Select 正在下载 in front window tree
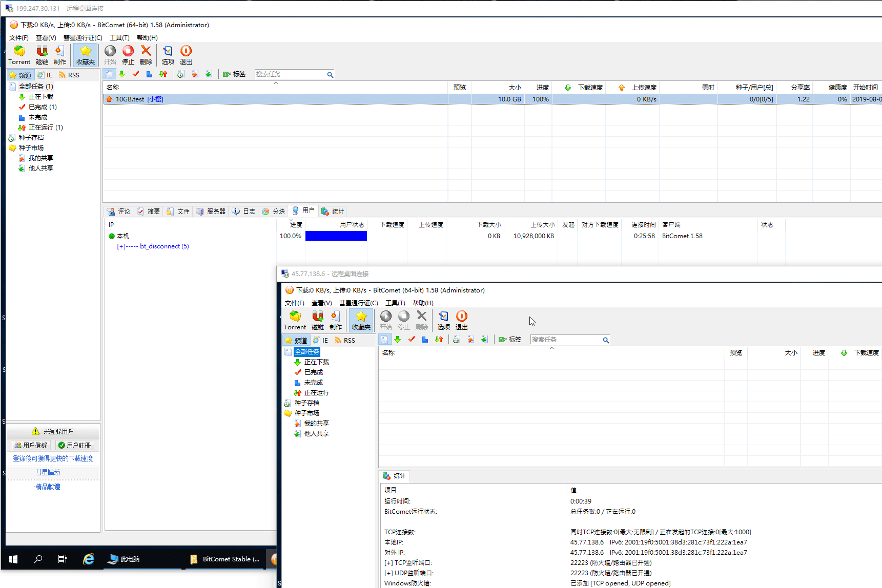Viewport: 882px width, 588px height. click(x=317, y=362)
